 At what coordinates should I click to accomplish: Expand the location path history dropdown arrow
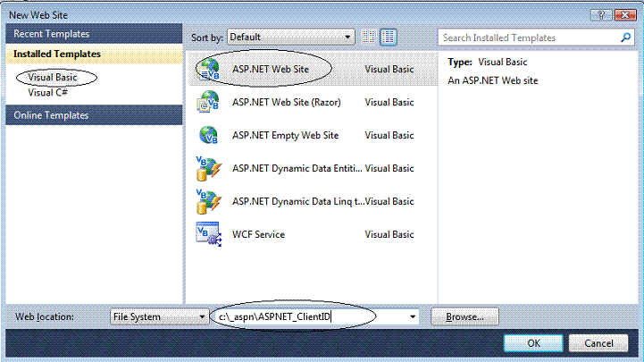point(413,316)
